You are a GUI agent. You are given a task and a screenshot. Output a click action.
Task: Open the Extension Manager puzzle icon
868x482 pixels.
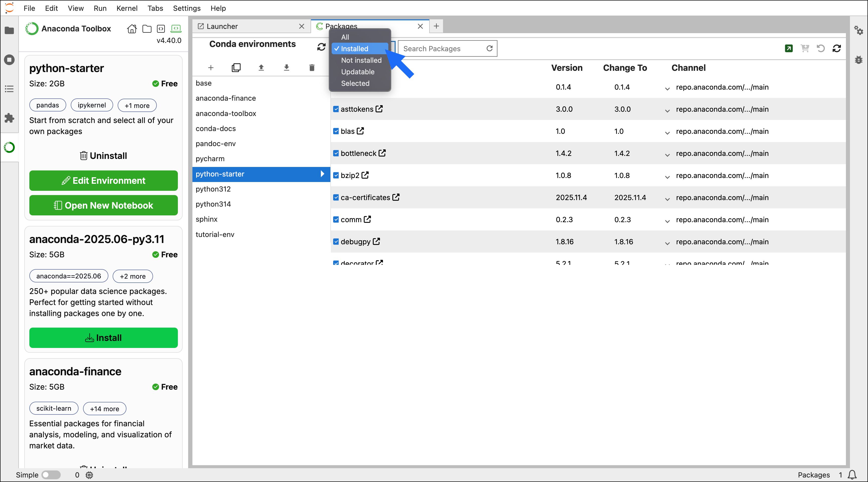9,118
